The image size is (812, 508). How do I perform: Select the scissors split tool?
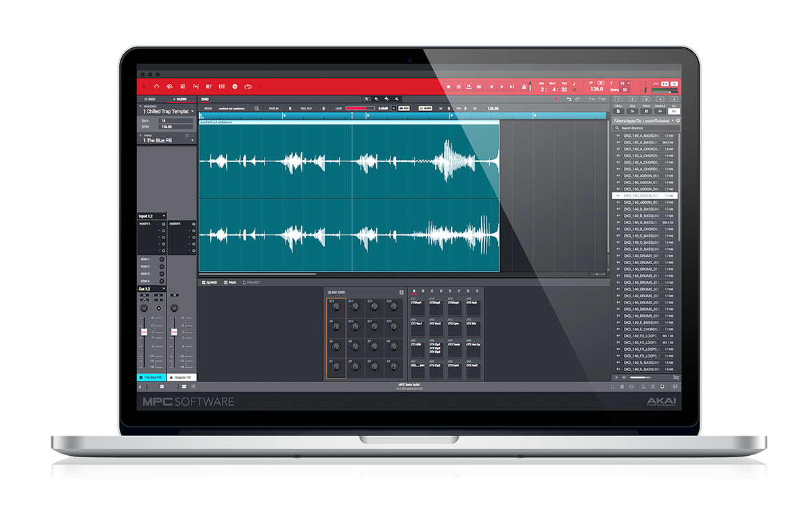387,99
